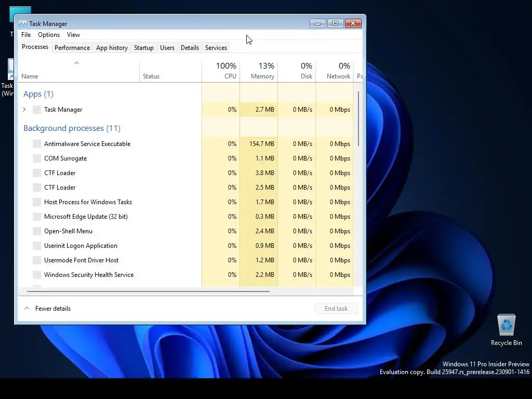Minimize the Task Manager window

[x=318, y=23]
